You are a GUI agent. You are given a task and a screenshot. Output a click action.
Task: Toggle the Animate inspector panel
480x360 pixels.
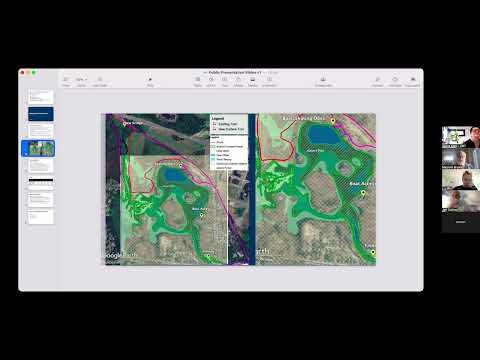pyautogui.click(x=395, y=81)
